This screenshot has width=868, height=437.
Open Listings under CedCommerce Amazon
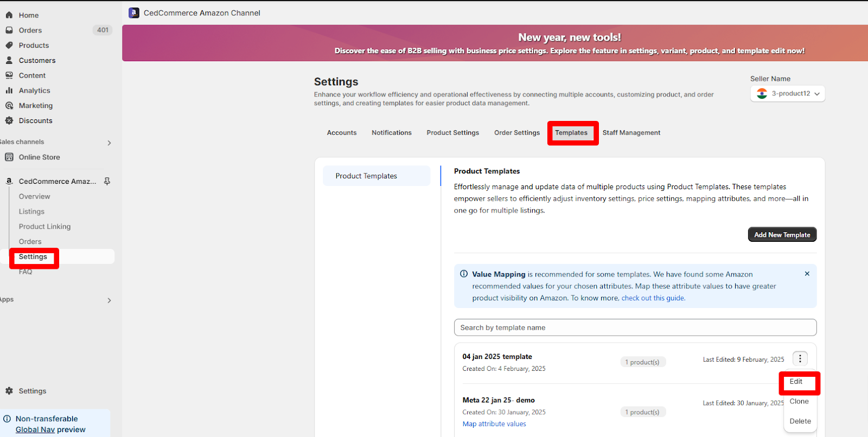[x=31, y=211]
